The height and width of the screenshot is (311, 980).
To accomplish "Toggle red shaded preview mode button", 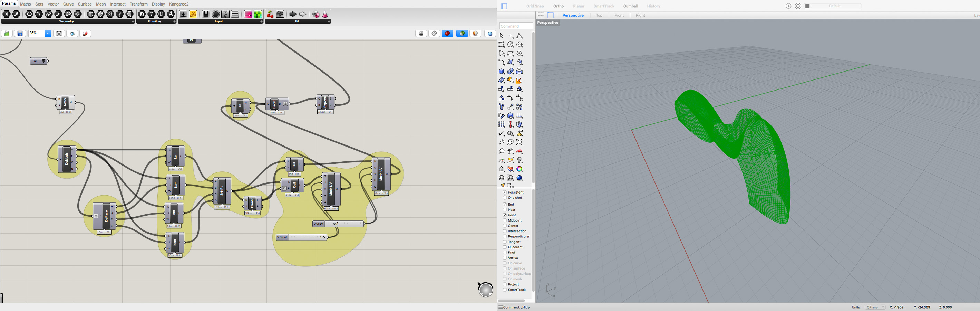I will (x=447, y=34).
